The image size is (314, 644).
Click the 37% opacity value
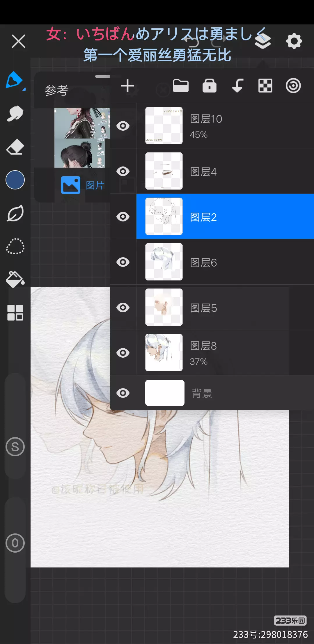point(199,361)
